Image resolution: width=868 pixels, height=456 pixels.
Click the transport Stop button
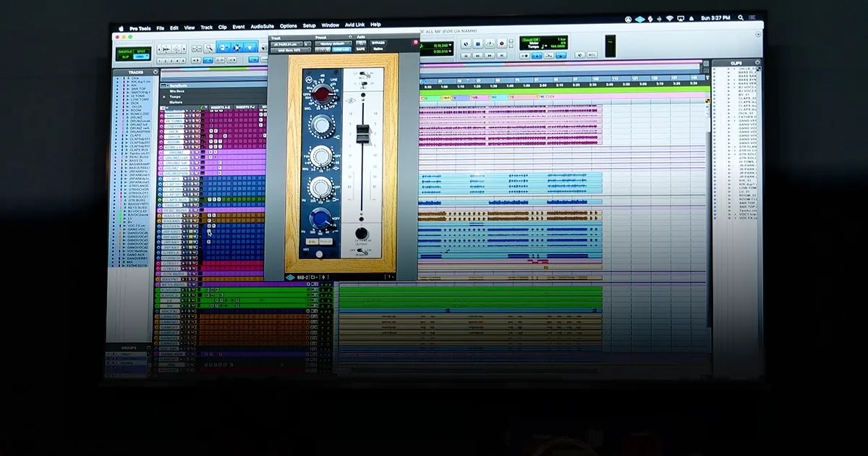pyautogui.click(x=477, y=43)
